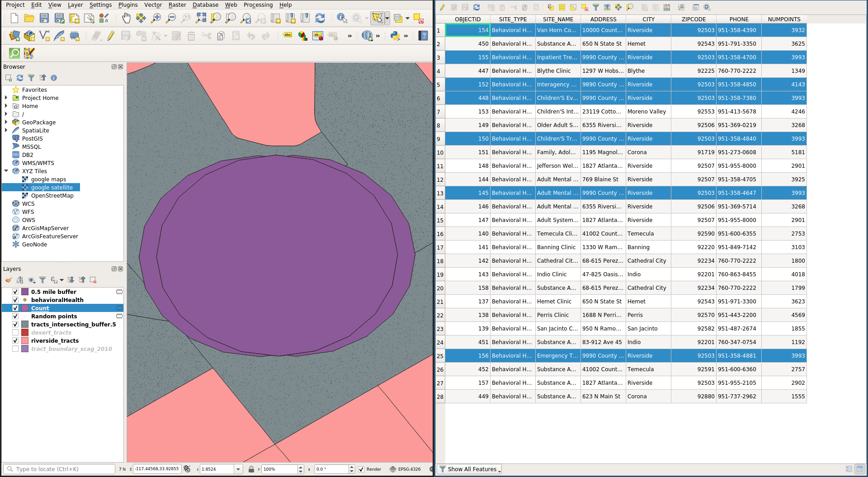Click the Save Project floppy icon

[44, 18]
